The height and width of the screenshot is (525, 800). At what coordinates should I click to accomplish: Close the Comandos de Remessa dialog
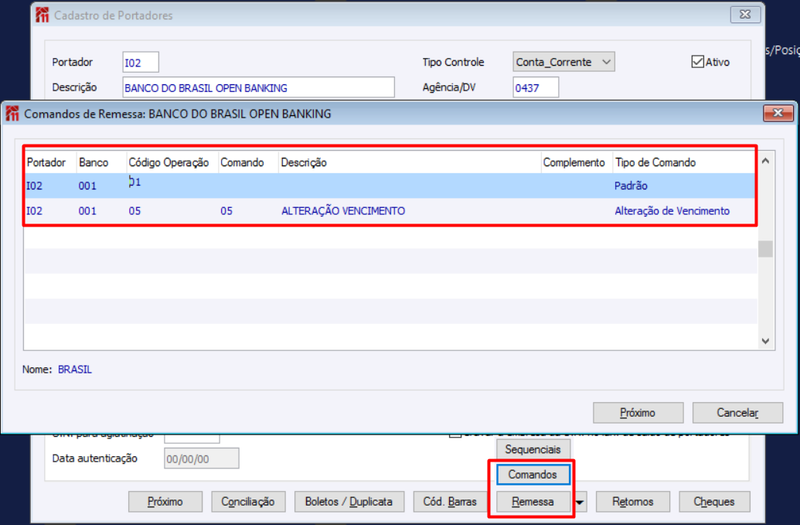pyautogui.click(x=778, y=113)
